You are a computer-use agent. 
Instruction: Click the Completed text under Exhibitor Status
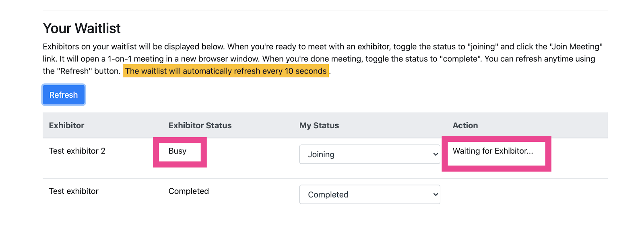[188, 191]
